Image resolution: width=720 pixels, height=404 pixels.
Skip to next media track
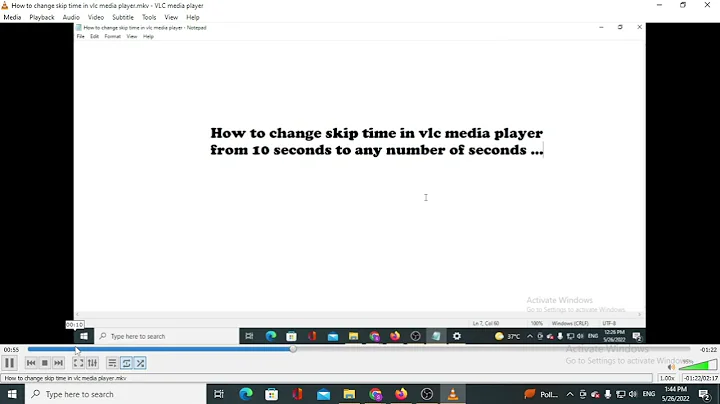(58, 363)
